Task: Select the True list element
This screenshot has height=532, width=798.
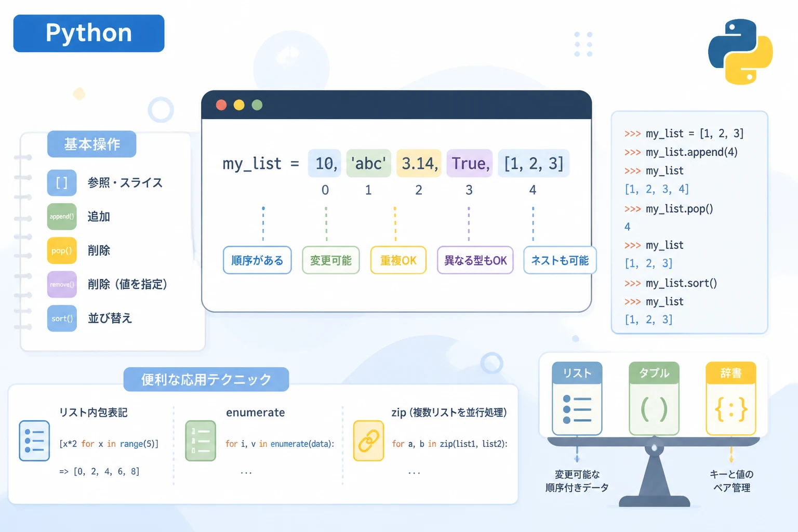Action: click(470, 164)
